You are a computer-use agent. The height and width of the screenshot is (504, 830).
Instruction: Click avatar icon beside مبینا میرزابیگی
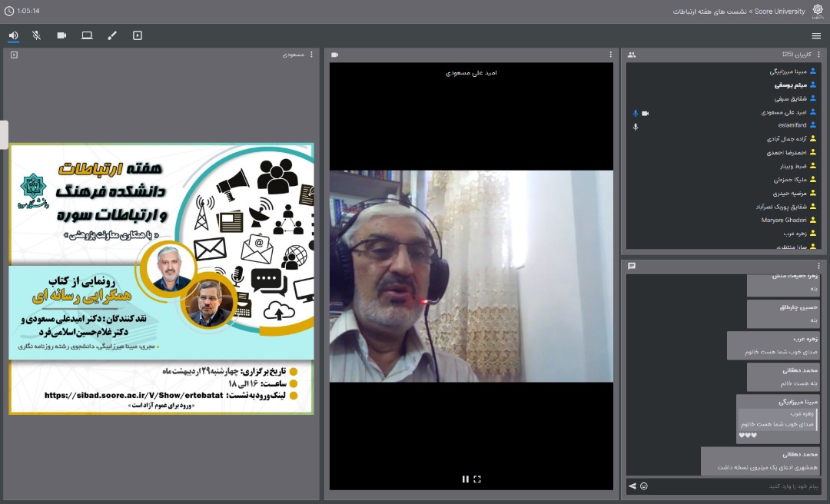click(x=813, y=71)
